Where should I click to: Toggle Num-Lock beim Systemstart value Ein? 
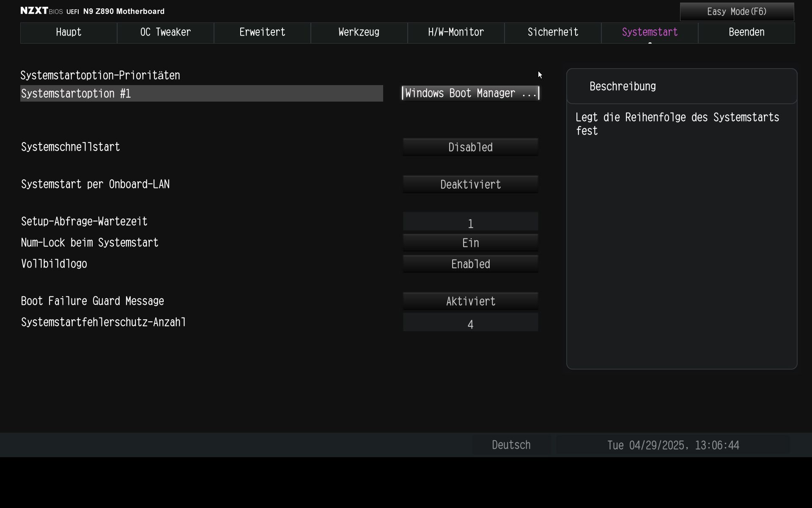click(x=470, y=243)
